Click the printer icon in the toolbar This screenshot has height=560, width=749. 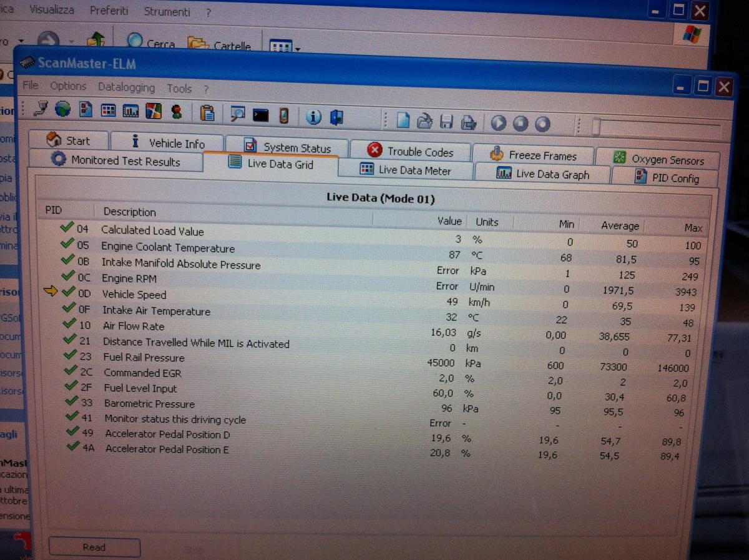point(469,122)
